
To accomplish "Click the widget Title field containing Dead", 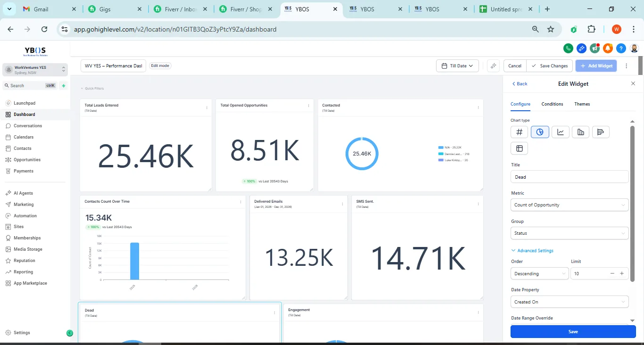I will coord(569,176).
